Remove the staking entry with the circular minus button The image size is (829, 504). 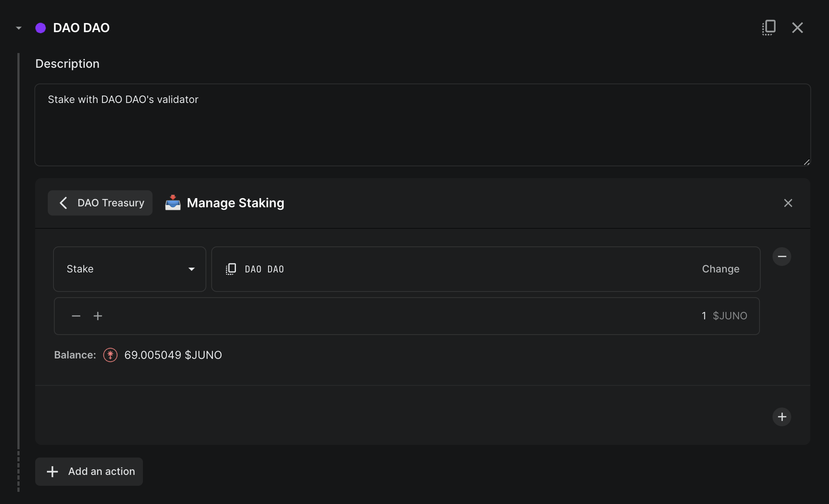(x=782, y=256)
